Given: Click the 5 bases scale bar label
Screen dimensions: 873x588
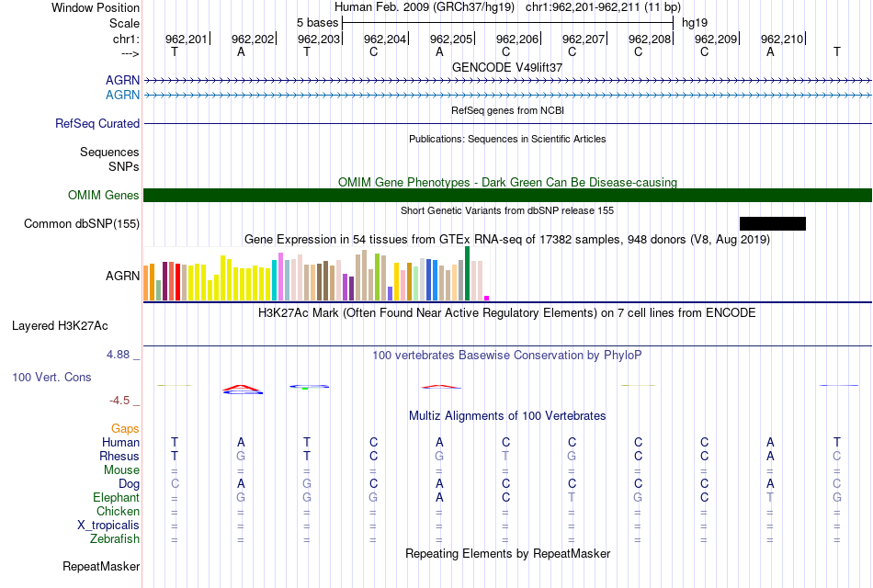Looking at the screenshot, I should [x=317, y=23].
